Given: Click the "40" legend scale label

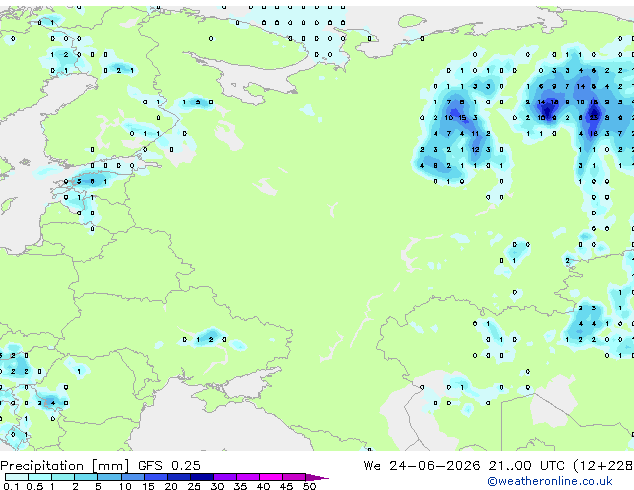Looking at the screenshot, I should point(263,486).
